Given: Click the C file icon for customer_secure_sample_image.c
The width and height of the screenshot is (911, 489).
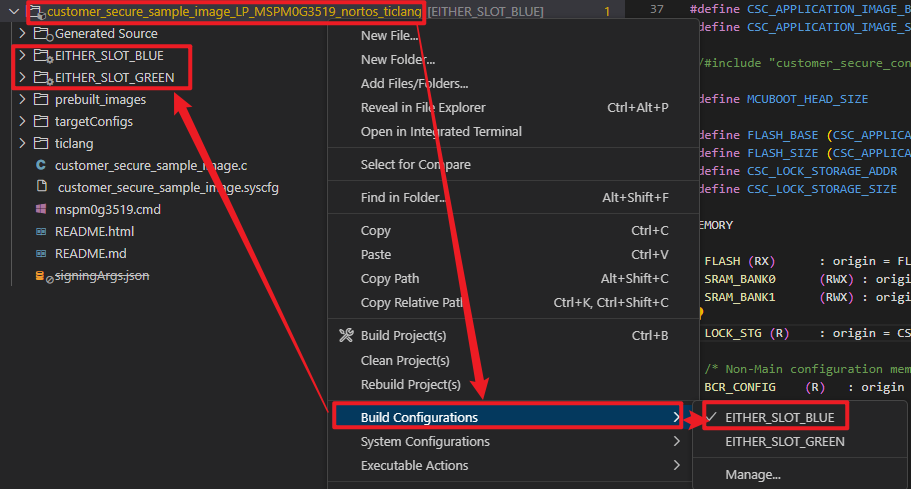Looking at the screenshot, I should pos(41,165).
